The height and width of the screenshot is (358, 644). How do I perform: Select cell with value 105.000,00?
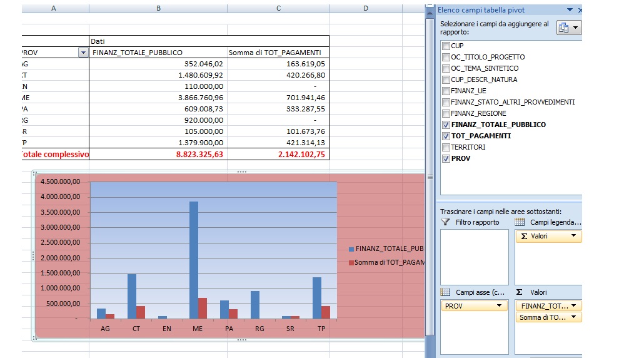coord(158,131)
